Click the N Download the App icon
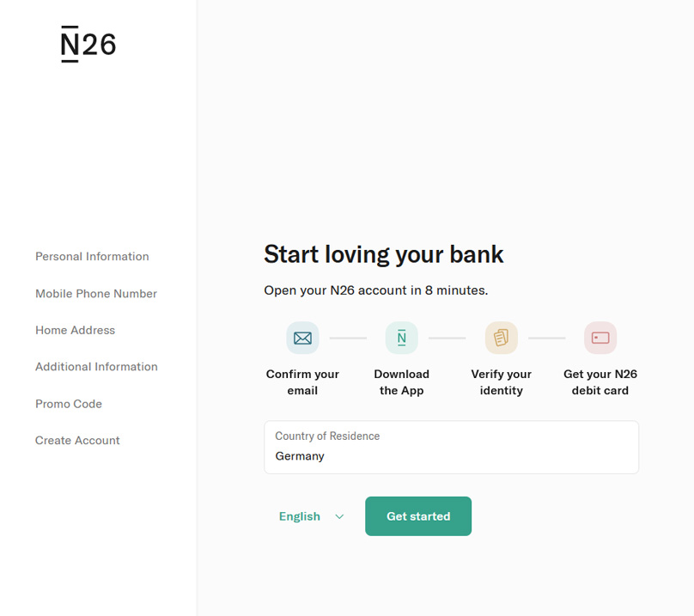Screen dimensions: 694x616 (401, 338)
